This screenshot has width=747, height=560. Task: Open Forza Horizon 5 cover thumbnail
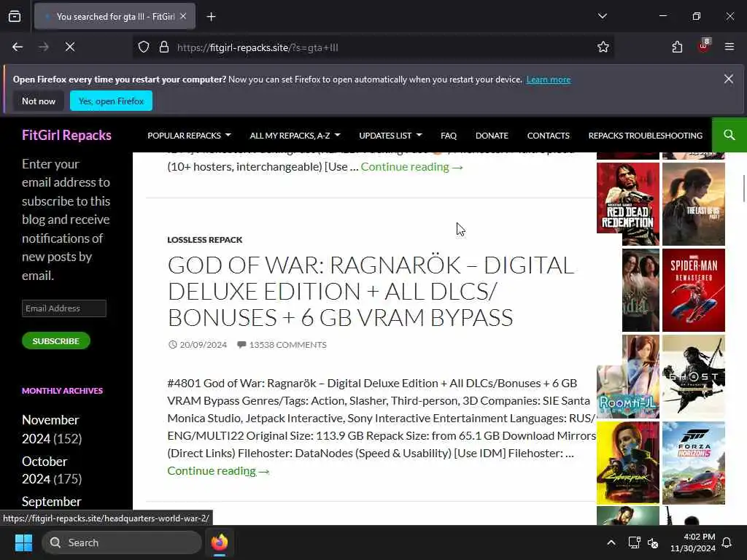694,463
